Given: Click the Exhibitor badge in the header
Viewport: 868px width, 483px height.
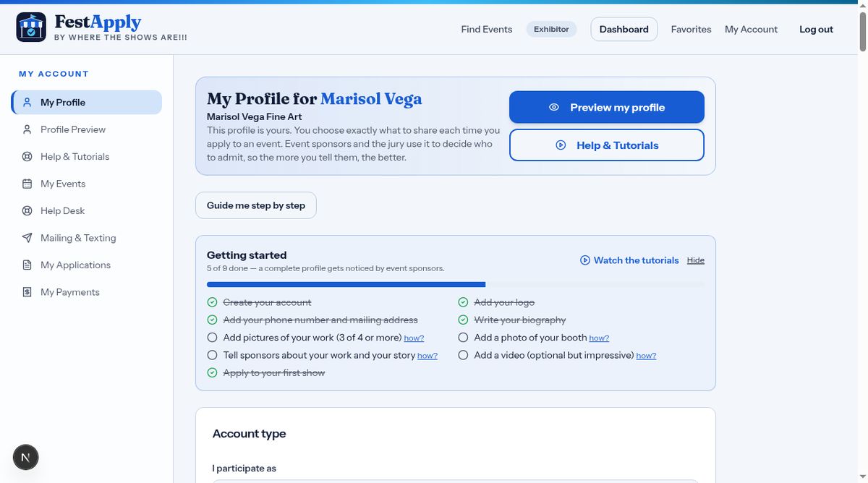Looking at the screenshot, I should pyautogui.click(x=551, y=29).
